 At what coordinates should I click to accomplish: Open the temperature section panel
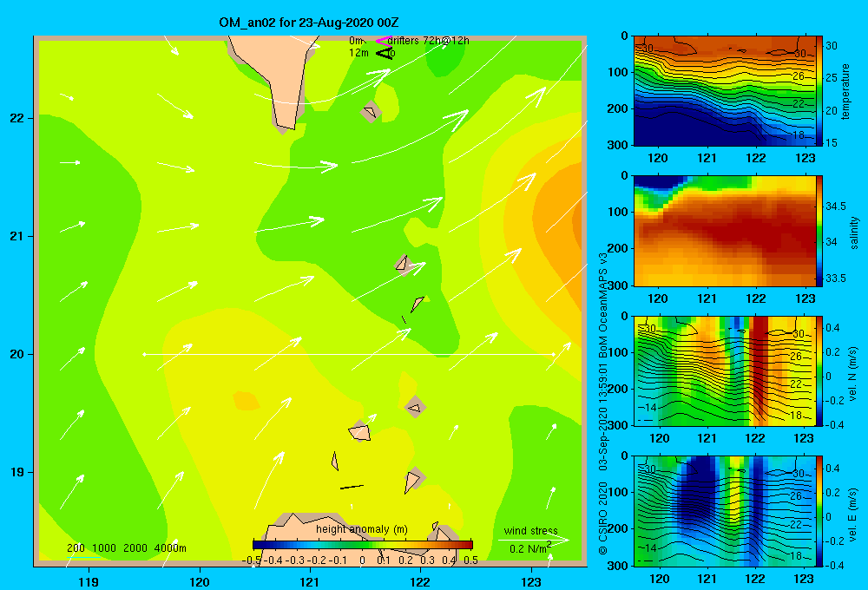coord(725,91)
